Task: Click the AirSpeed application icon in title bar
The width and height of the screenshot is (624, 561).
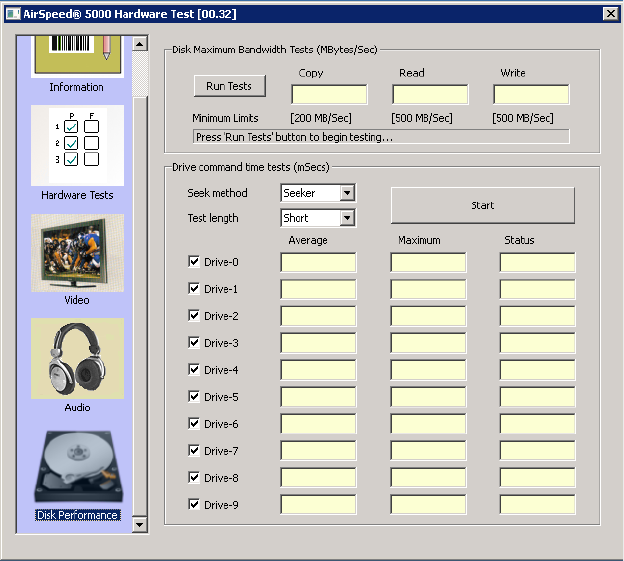Action: tap(13, 14)
